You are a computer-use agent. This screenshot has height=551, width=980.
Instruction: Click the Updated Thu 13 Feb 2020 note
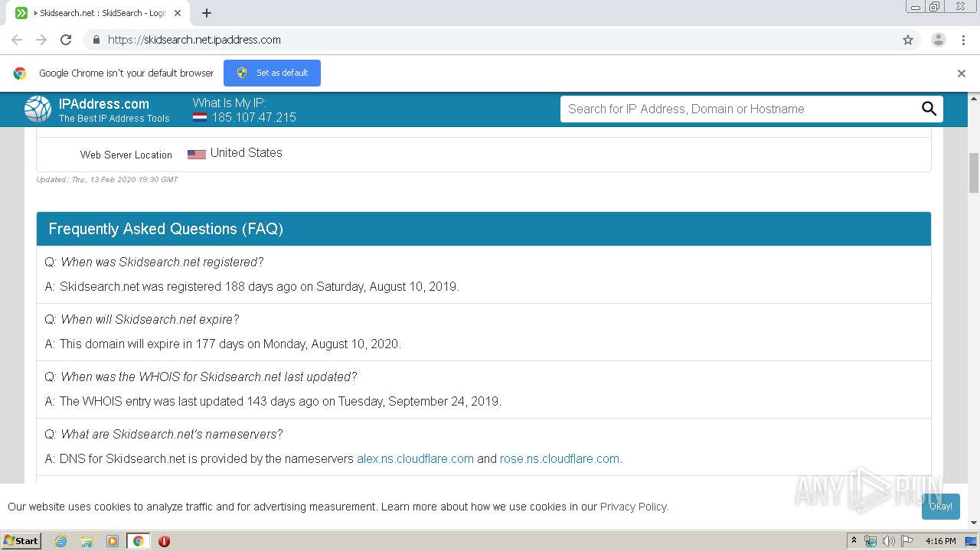tap(107, 180)
